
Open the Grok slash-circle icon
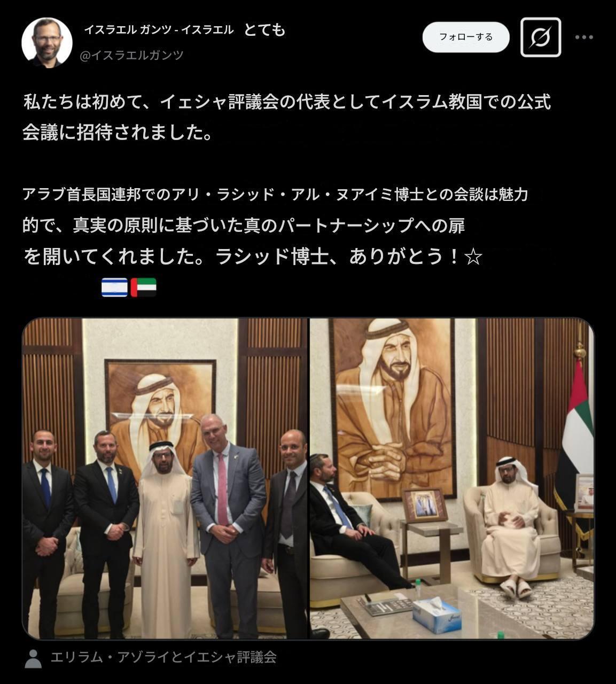(x=541, y=37)
